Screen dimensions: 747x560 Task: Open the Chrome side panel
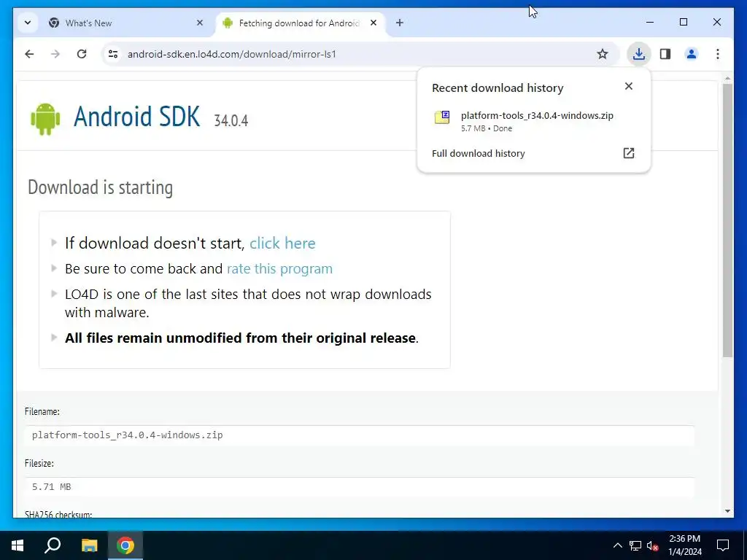pyautogui.click(x=665, y=54)
